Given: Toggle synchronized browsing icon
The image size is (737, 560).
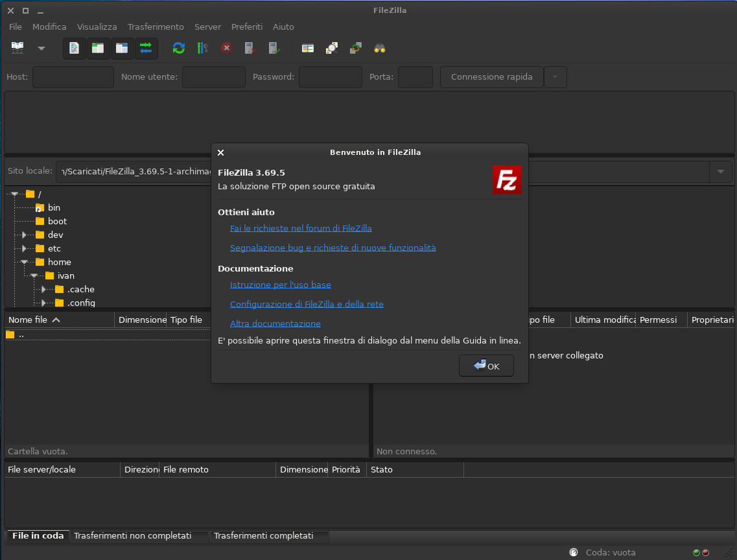Looking at the screenshot, I should click(x=356, y=48).
